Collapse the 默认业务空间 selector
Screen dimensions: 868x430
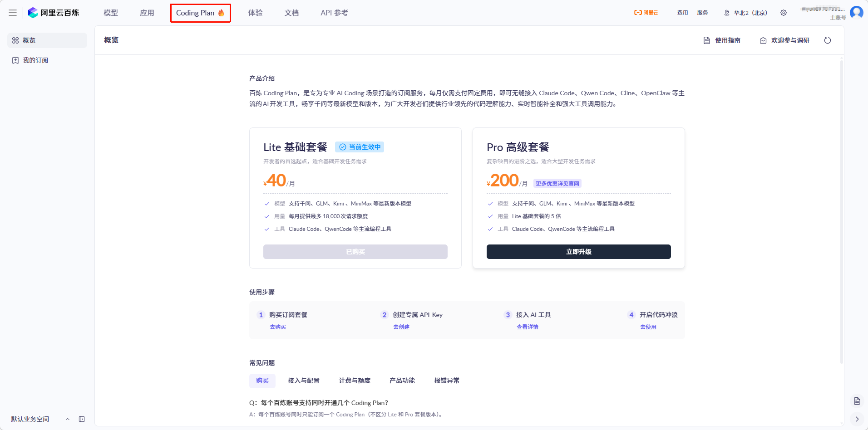tap(68, 419)
